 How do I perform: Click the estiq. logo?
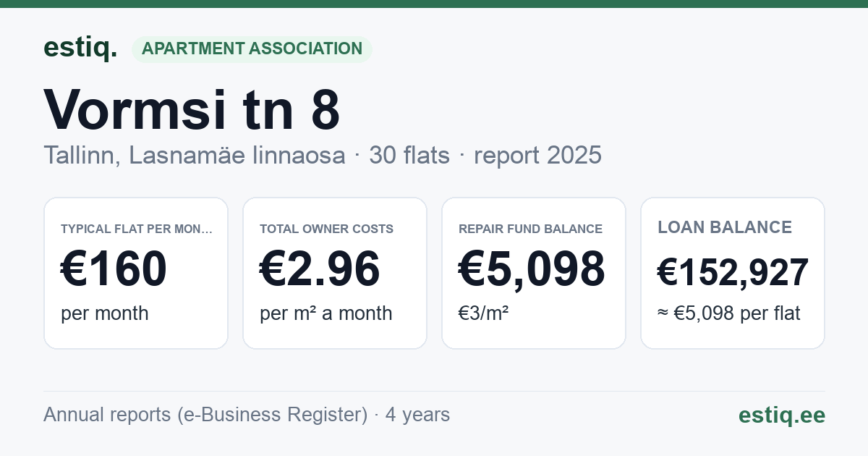pos(80,48)
